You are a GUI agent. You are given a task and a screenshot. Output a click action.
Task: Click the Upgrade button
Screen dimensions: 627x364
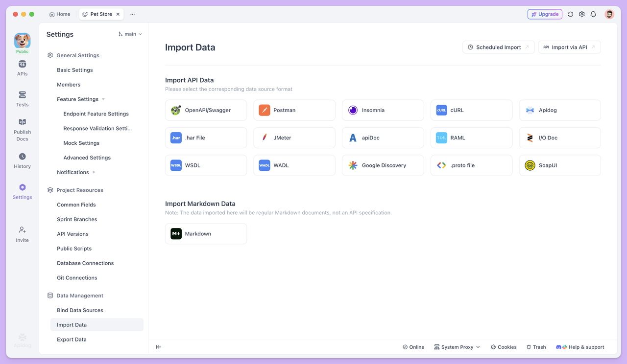coord(545,14)
